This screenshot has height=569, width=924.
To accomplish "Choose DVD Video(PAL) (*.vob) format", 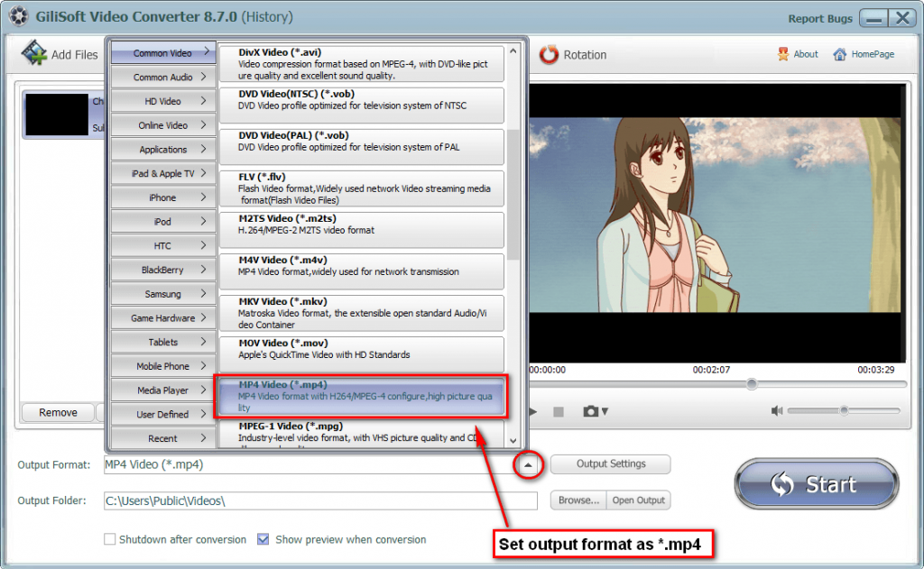I will 362,147.
